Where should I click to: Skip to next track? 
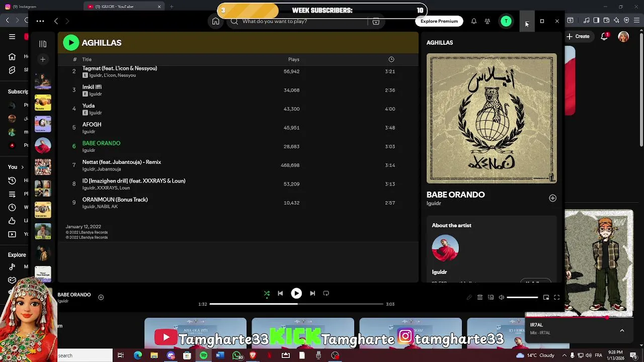312,293
